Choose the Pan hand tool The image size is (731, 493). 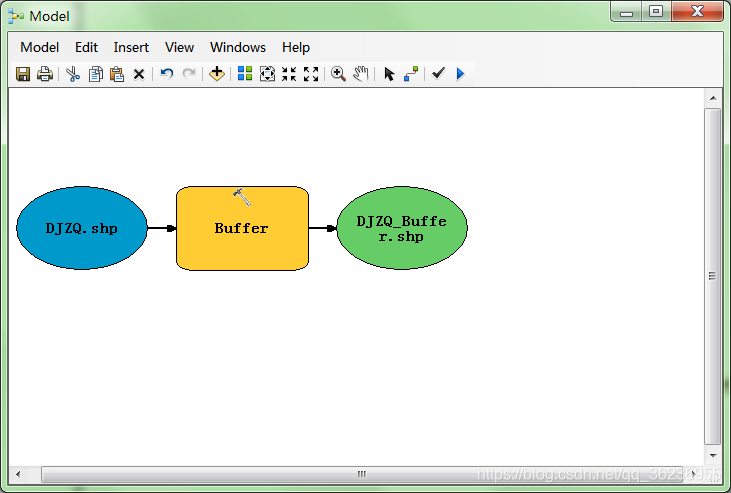click(x=360, y=74)
